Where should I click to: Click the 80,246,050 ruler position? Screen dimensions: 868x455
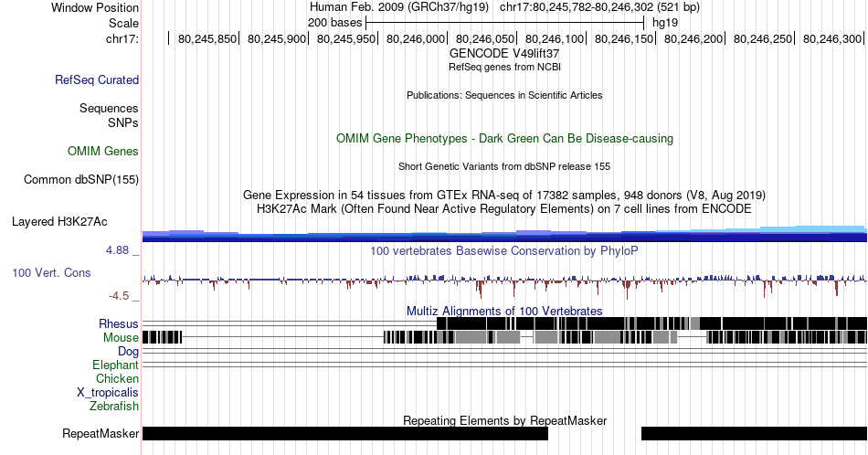point(485,38)
